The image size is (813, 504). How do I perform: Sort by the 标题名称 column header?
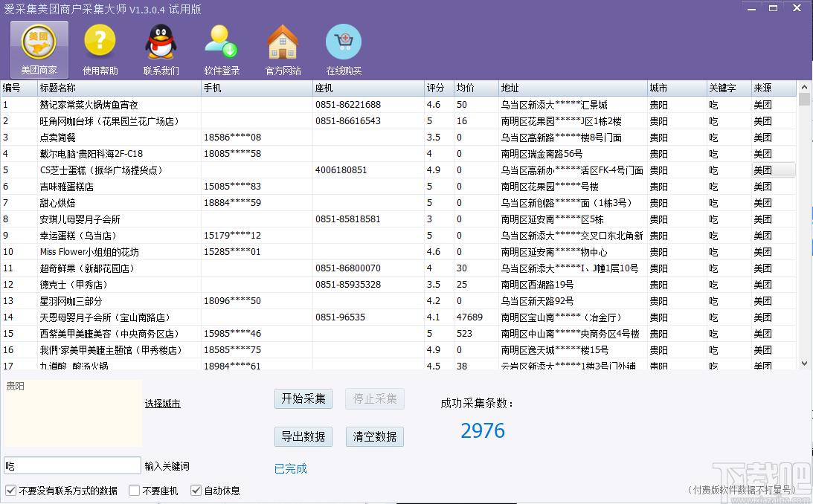[x=119, y=88]
